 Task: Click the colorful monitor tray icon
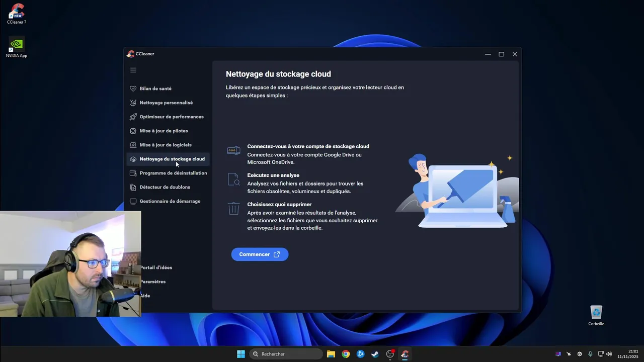coord(558,354)
